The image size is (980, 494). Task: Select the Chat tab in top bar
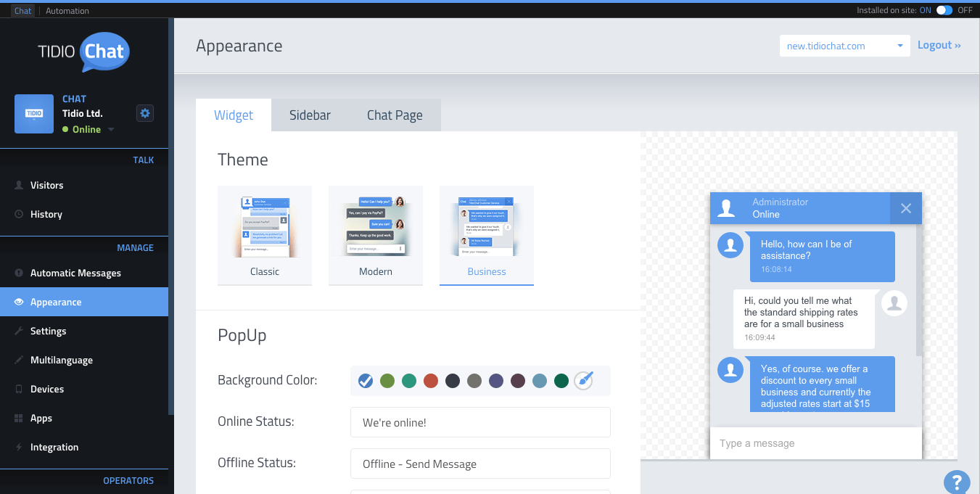click(x=23, y=11)
